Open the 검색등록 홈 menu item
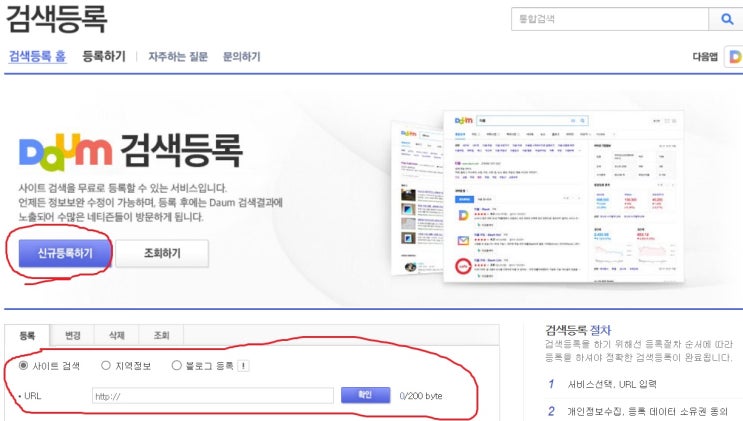 click(x=37, y=56)
